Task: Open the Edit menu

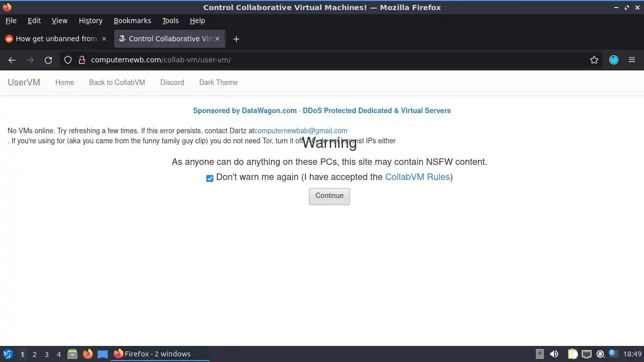Action: pyautogui.click(x=34, y=21)
